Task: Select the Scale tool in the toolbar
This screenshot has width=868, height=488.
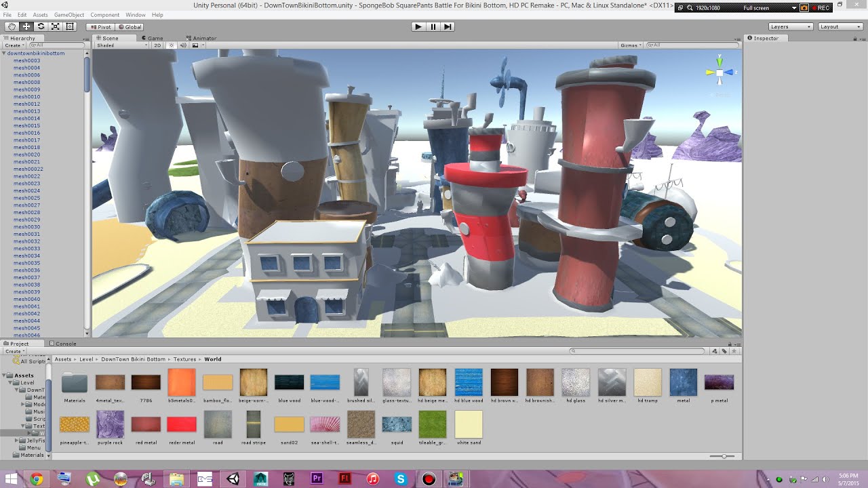Action: (55, 26)
